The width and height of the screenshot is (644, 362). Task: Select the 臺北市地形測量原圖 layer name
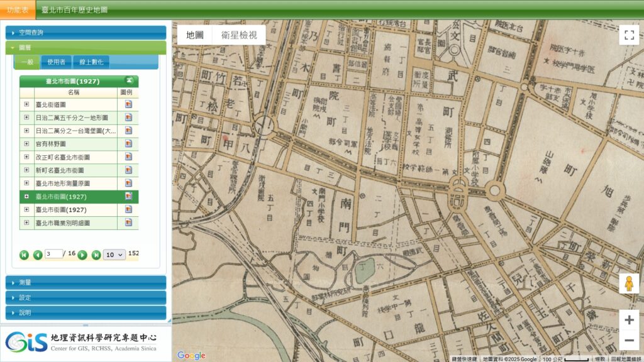tap(62, 184)
